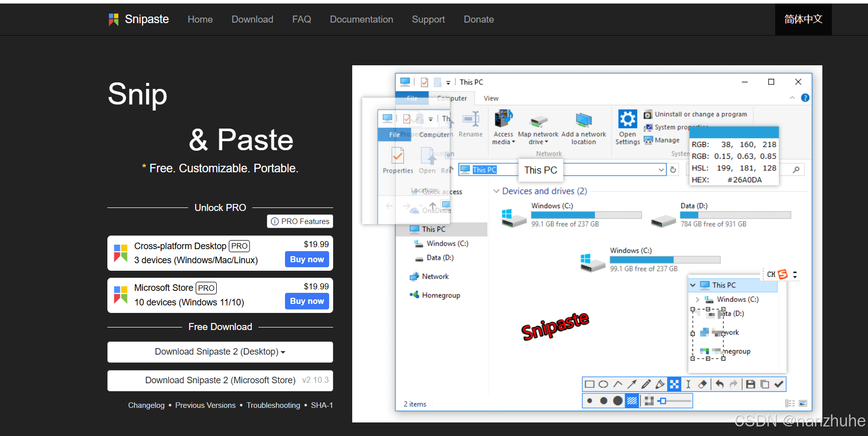Open Download Snipaste 2 (Desktop) dropdown

pyautogui.click(x=220, y=352)
